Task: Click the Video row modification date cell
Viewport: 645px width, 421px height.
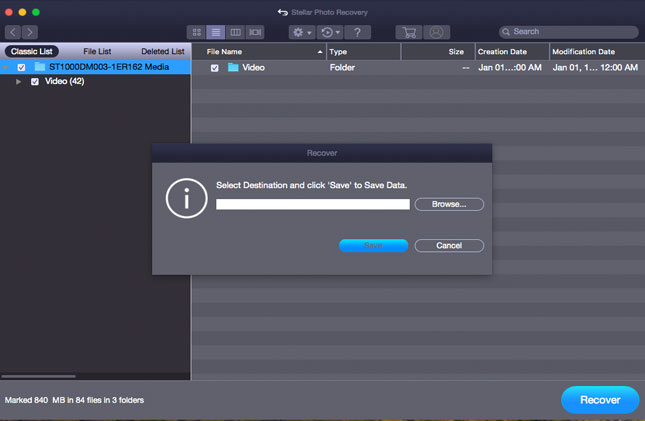Action: click(x=595, y=67)
